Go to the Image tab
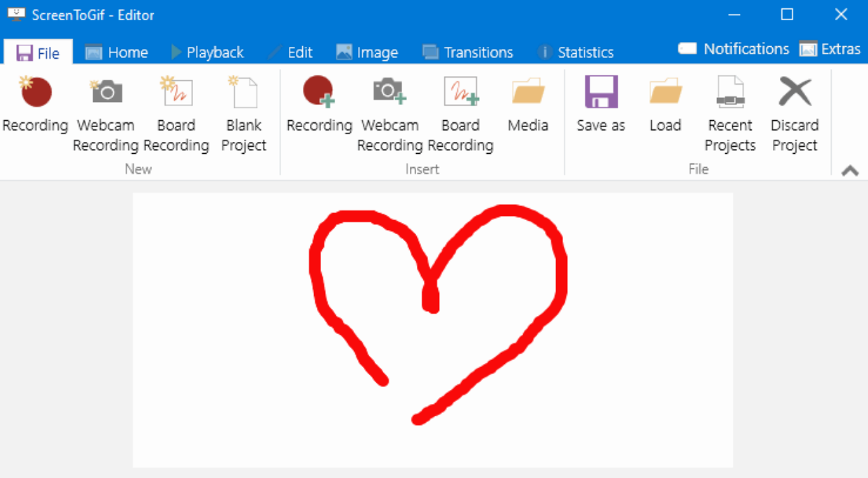The height and width of the screenshot is (478, 868). [367, 52]
